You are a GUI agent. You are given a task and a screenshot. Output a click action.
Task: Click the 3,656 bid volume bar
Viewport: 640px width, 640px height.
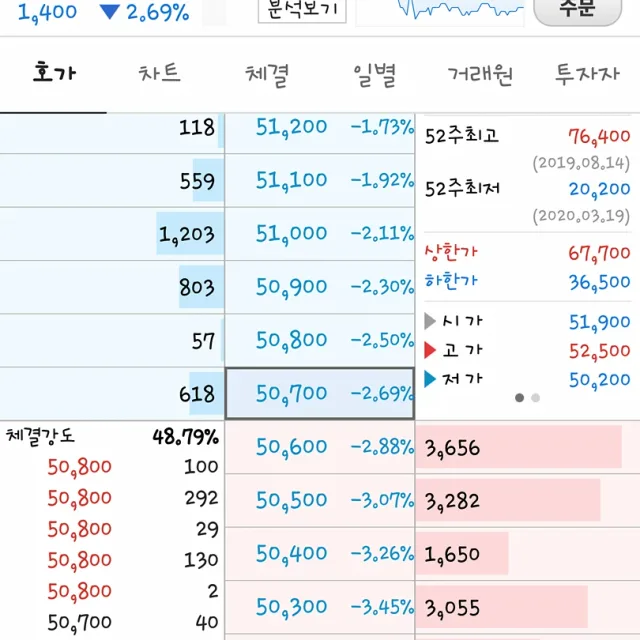click(x=519, y=447)
